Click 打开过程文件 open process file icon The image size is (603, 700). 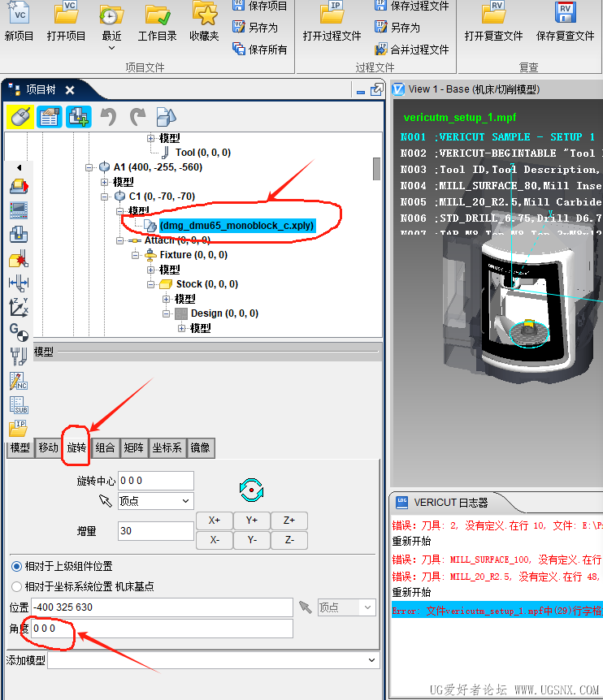click(x=332, y=12)
